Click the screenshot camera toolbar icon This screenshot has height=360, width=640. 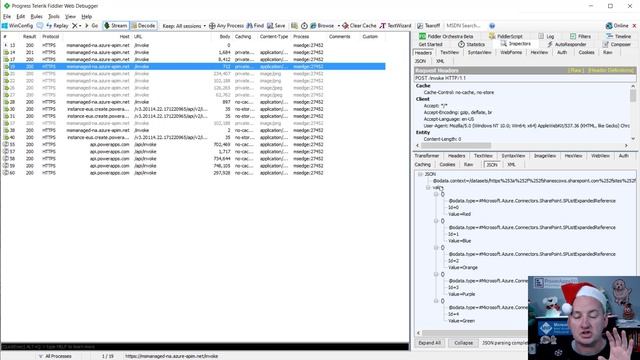point(294,25)
